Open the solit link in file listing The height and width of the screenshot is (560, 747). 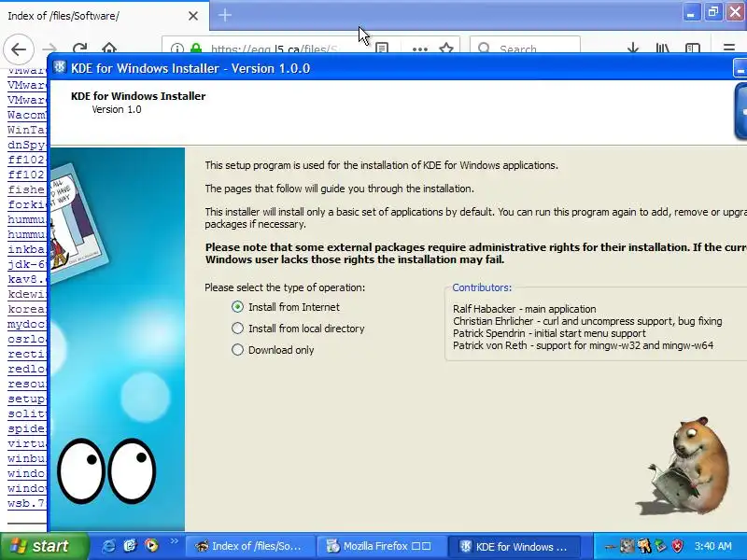point(27,413)
